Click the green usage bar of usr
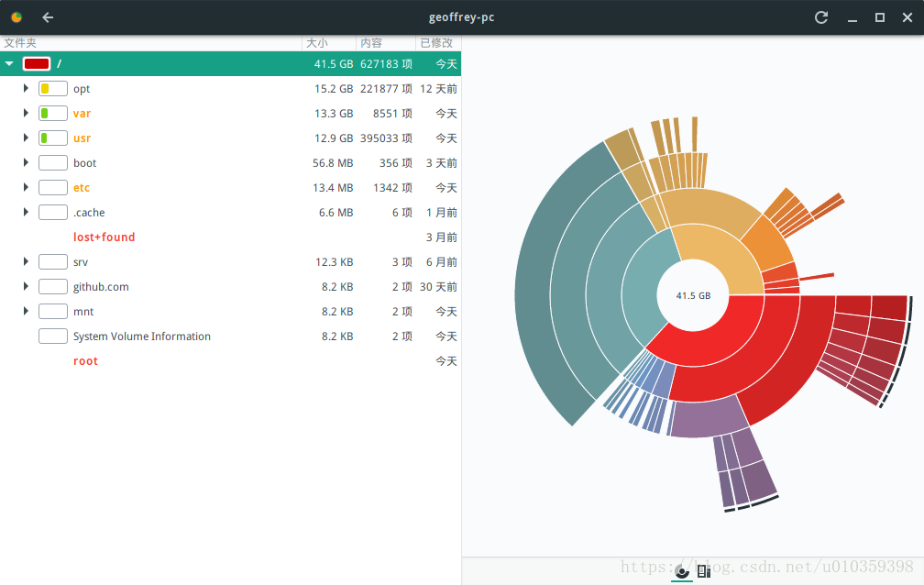This screenshot has width=924, height=585. 53,138
